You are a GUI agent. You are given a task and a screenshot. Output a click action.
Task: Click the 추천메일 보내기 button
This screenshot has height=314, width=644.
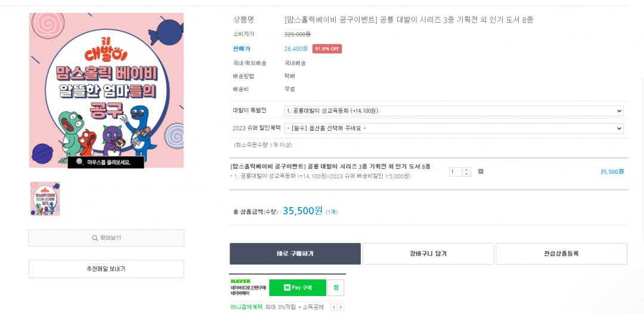coord(106,269)
